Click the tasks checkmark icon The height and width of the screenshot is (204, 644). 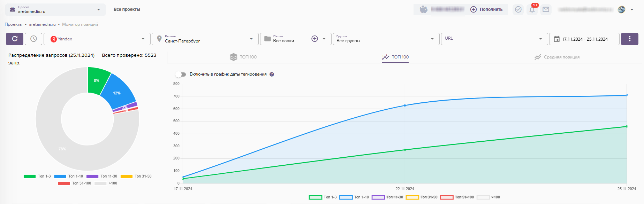click(518, 10)
